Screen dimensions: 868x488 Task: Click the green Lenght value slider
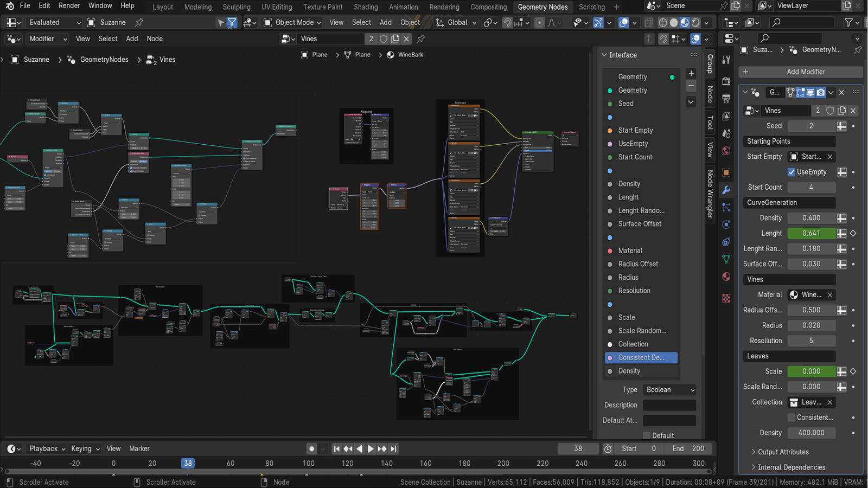click(811, 233)
